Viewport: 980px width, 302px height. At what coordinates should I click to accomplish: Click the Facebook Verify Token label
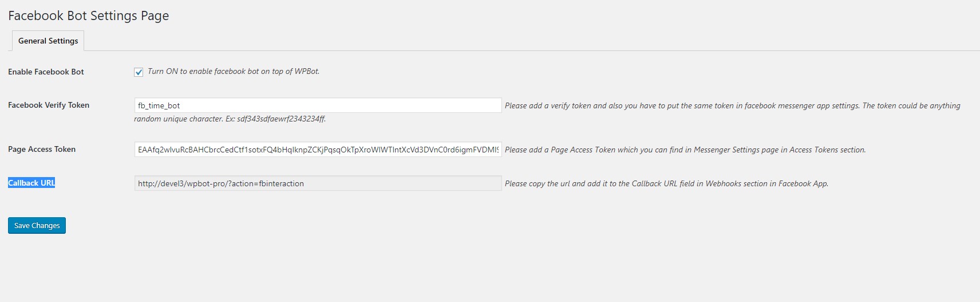click(x=49, y=105)
